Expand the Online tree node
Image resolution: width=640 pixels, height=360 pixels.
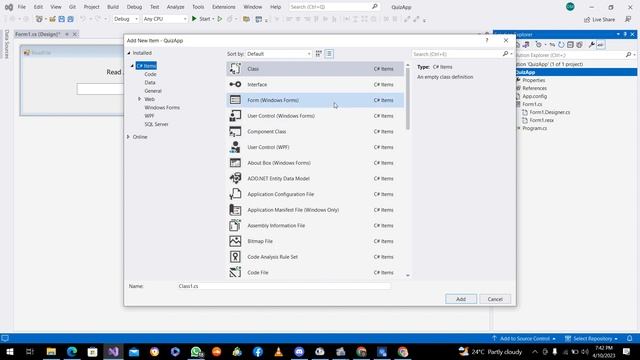click(129, 137)
